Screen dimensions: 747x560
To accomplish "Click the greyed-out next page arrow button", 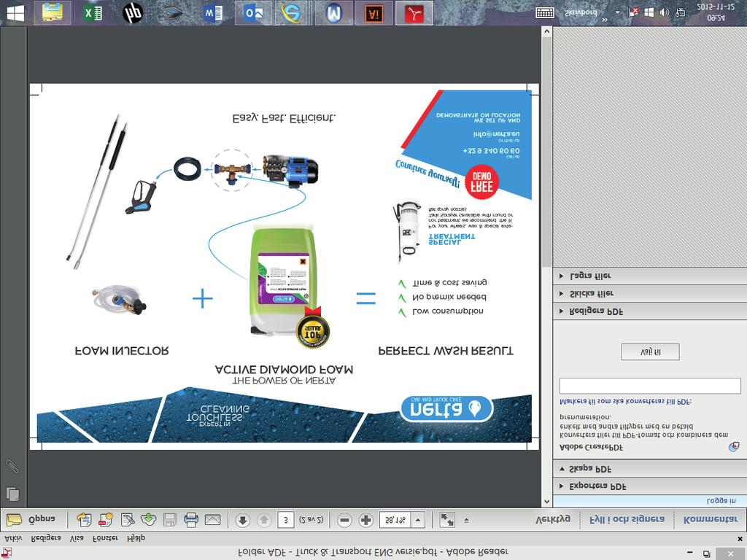I will (264, 520).
